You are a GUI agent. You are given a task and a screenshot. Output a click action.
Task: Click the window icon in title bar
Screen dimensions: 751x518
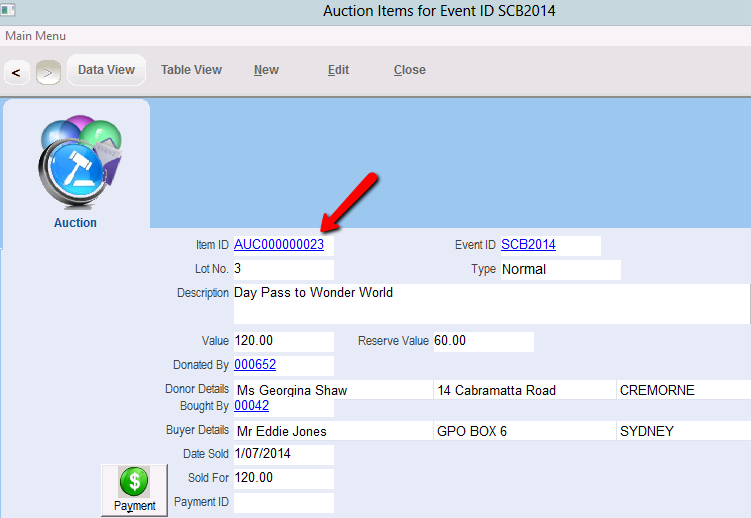pos(9,10)
